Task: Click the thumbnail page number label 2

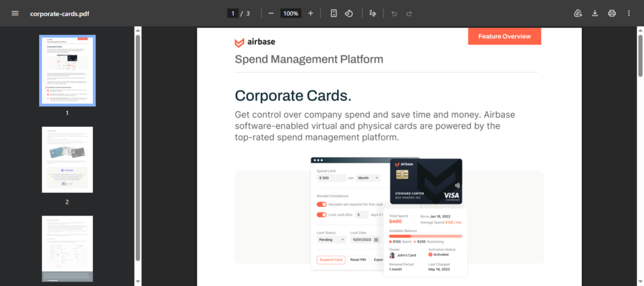Action: tap(67, 202)
